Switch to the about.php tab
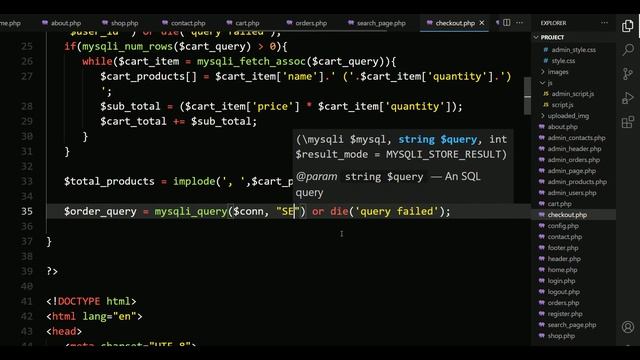 pyautogui.click(x=62, y=23)
